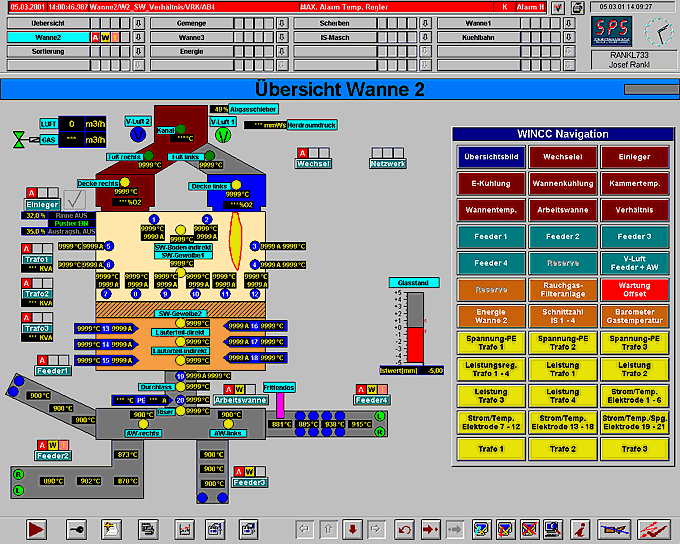Open the Wanne1 area tab
The height and width of the screenshot is (544, 680).
click(x=478, y=23)
